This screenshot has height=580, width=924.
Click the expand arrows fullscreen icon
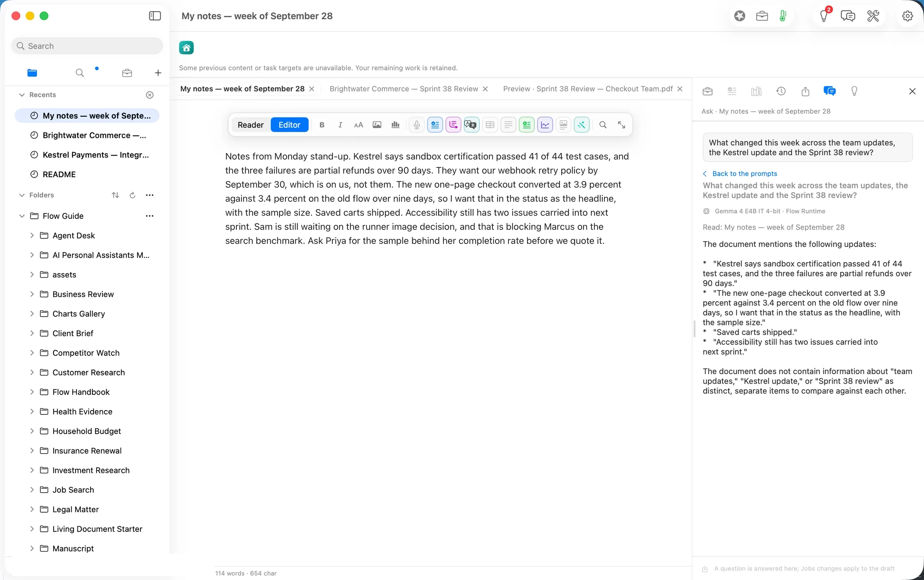[x=621, y=125]
